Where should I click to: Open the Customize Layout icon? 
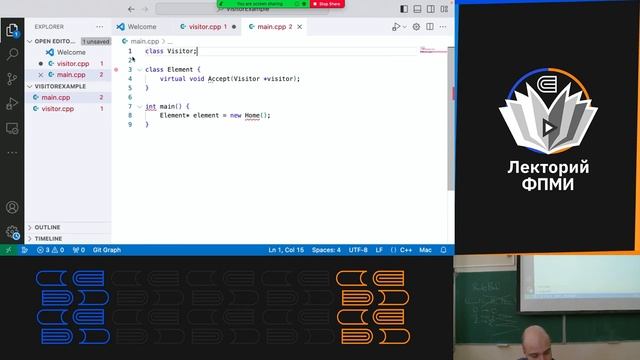click(444, 9)
